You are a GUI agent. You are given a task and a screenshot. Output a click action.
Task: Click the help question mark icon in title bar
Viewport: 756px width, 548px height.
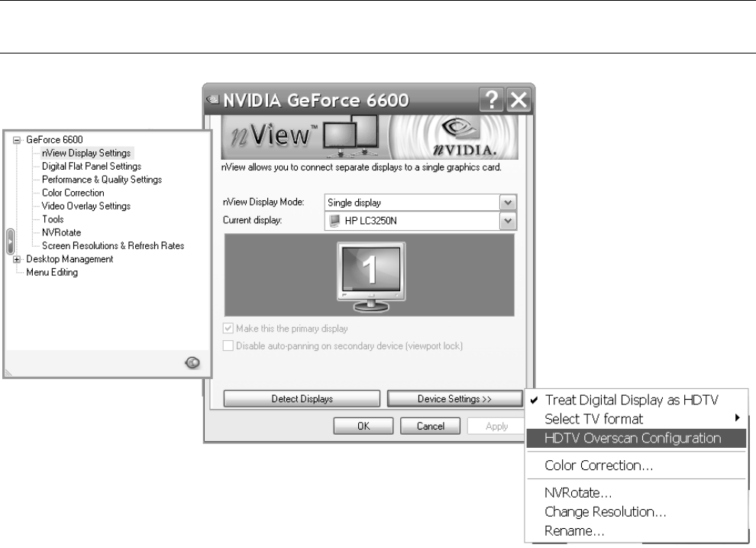tap(491, 100)
